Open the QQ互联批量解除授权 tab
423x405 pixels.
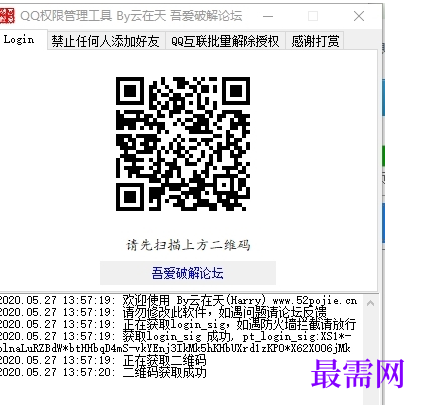tap(225, 41)
